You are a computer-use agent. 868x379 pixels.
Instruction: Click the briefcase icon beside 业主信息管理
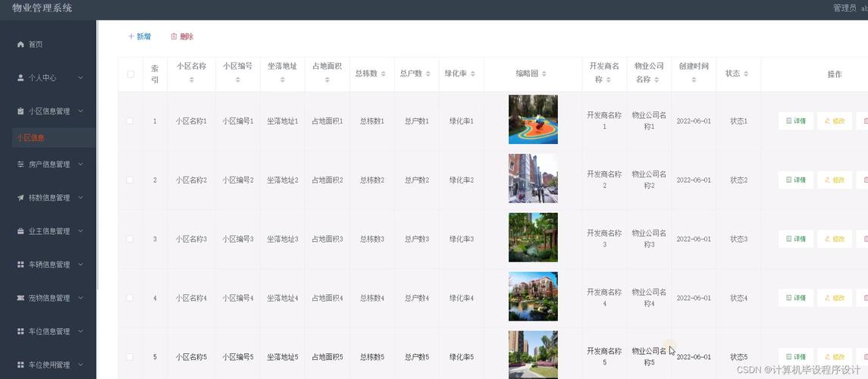click(20, 231)
